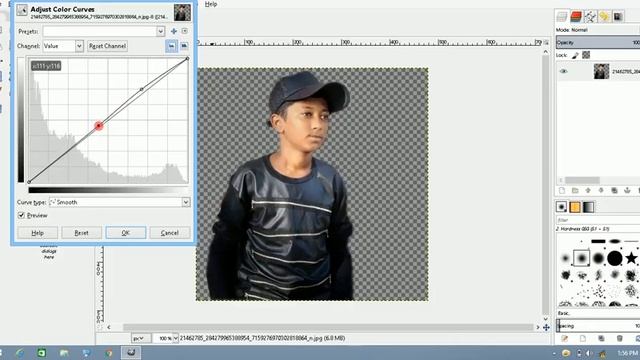Select the layer thumbnail in Layers panel

pos(601,71)
